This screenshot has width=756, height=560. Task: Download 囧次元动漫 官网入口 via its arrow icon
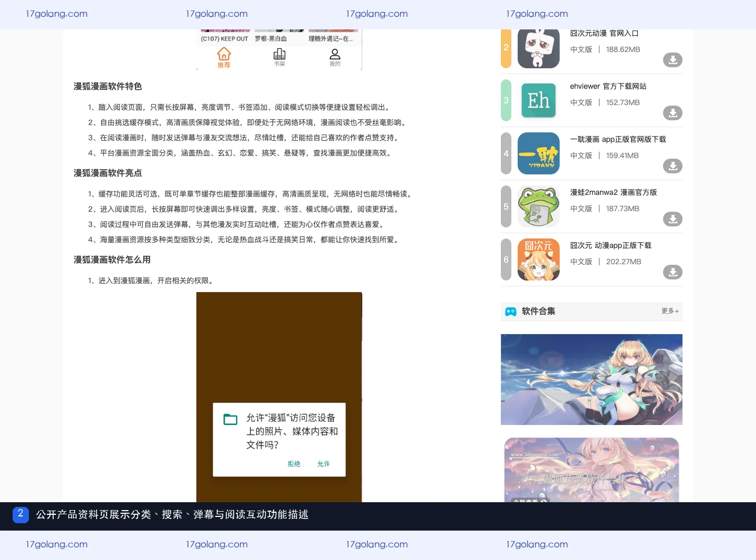(673, 60)
